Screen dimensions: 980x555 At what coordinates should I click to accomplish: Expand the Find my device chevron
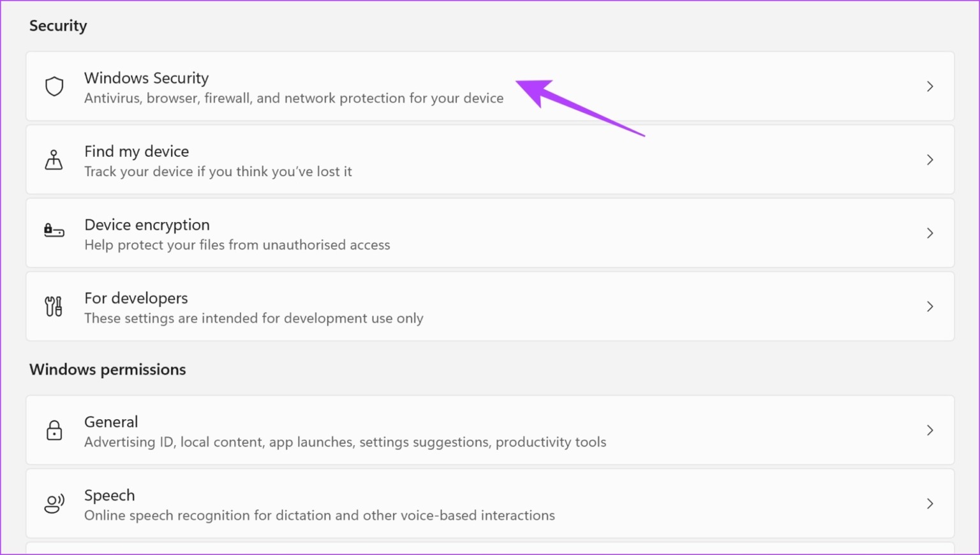click(x=930, y=159)
